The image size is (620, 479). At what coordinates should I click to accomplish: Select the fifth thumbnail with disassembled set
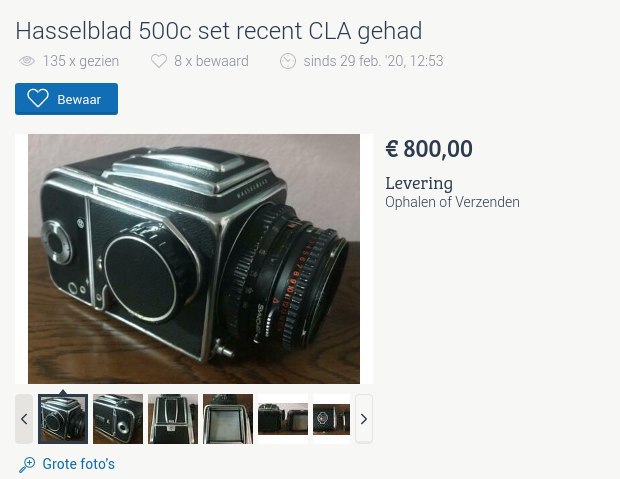pyautogui.click(x=283, y=419)
